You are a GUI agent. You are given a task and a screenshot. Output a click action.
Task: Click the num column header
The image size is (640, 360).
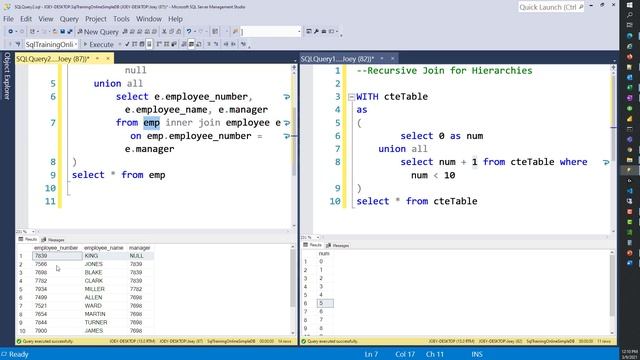tap(324, 253)
